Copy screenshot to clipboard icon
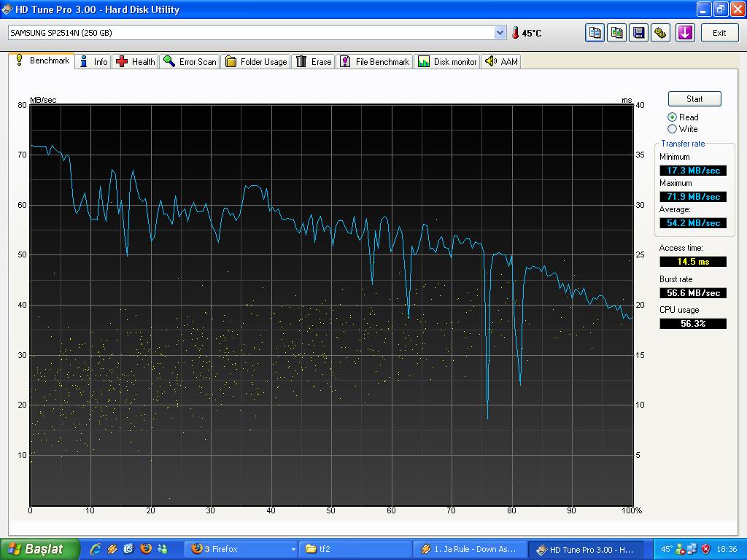This screenshot has height=560, width=747. 617,33
